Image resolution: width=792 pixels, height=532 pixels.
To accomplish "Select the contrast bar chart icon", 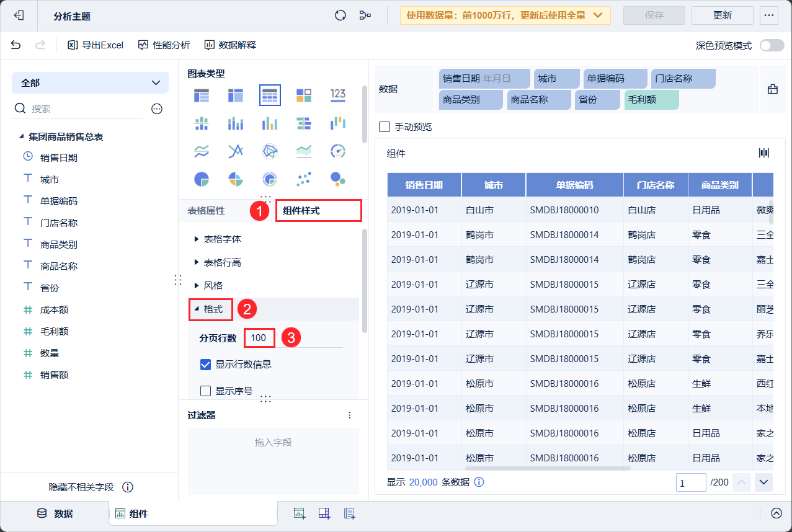I will (x=304, y=123).
